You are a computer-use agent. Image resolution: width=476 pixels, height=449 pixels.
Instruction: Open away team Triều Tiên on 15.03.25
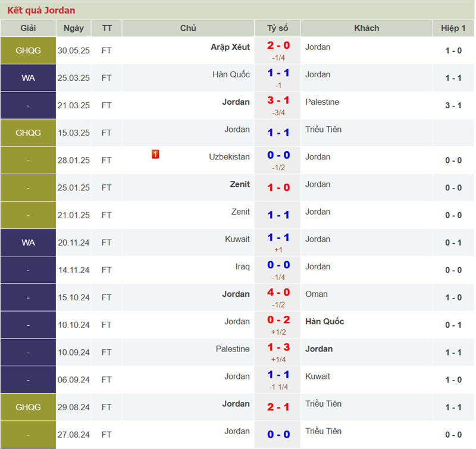[x=323, y=130]
